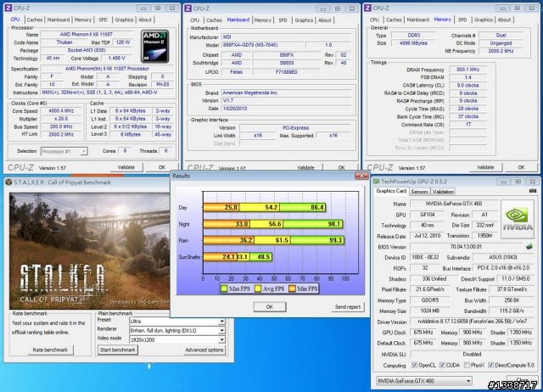
Task: Switch to the Sensors tab in GPU-Z
Action: tap(419, 192)
